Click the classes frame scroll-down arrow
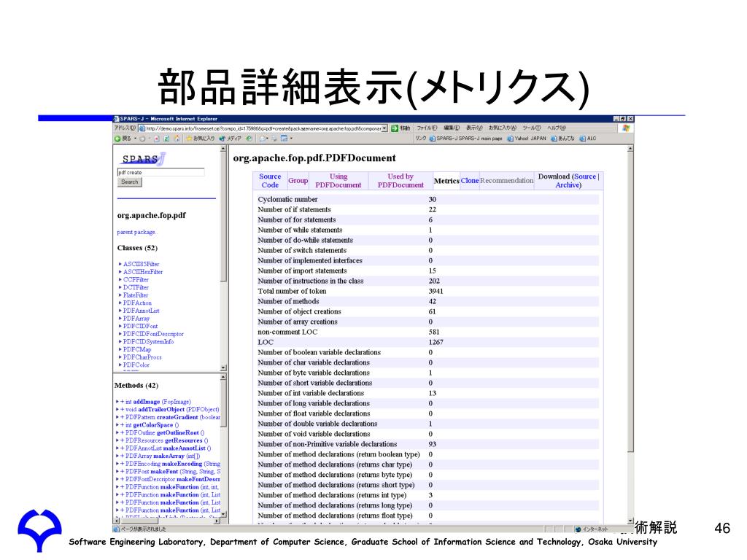The height and width of the screenshot is (560, 747). pyautogui.click(x=223, y=368)
